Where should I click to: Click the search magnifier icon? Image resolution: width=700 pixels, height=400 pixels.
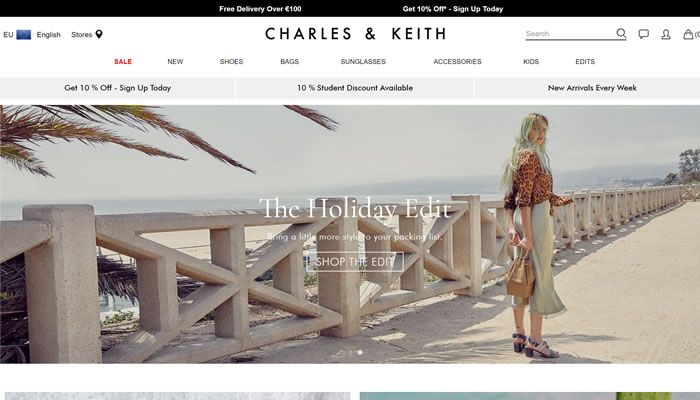pos(621,33)
